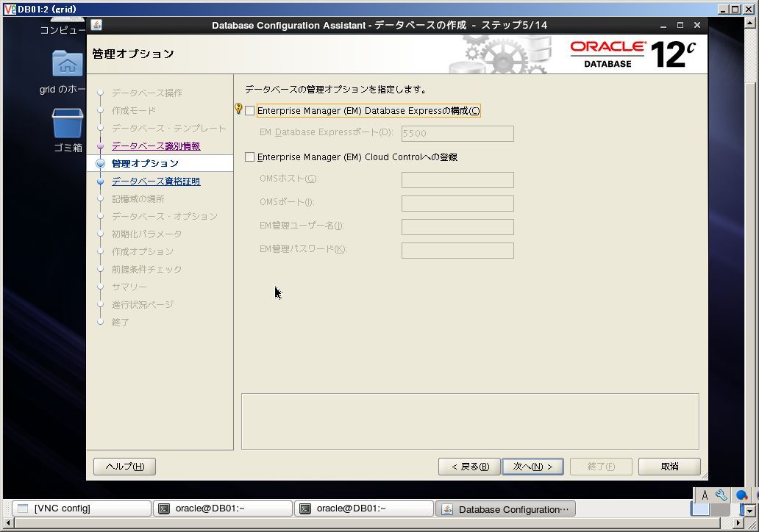The image size is (759, 532).
Task: Click the yellow hint lightbulb icon
Action: coord(238,108)
